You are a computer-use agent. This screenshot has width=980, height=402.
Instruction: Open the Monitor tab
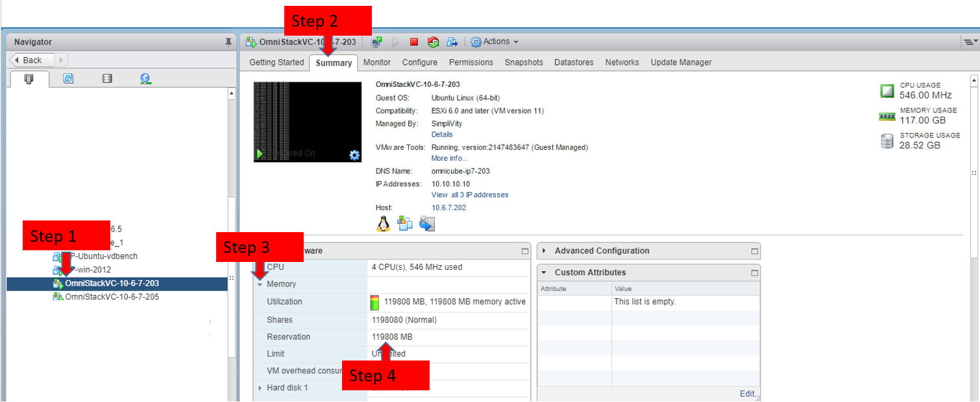click(376, 62)
